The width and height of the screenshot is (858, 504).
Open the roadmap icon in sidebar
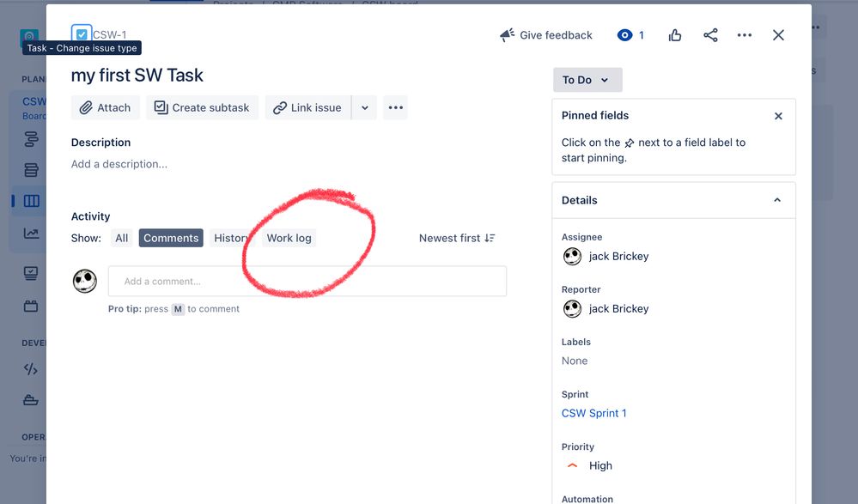pos(31,139)
